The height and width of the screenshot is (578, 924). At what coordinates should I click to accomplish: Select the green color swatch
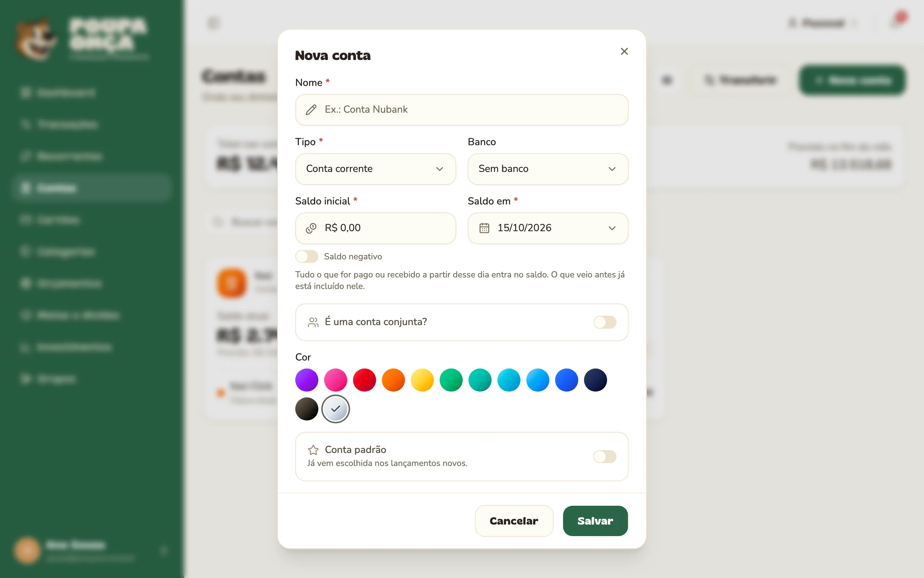(451, 380)
